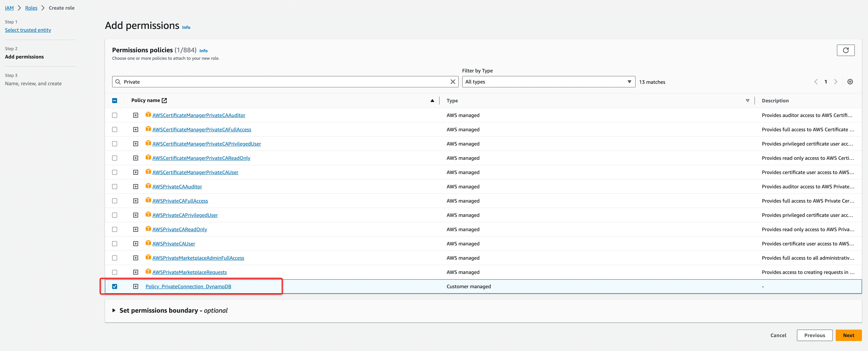This screenshot has width=868, height=351.
Task: Sort Type column arrow
Action: point(747,101)
